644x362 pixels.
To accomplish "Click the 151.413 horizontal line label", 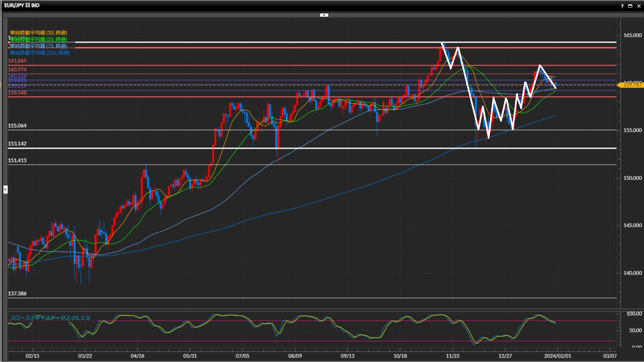I will [x=17, y=160].
